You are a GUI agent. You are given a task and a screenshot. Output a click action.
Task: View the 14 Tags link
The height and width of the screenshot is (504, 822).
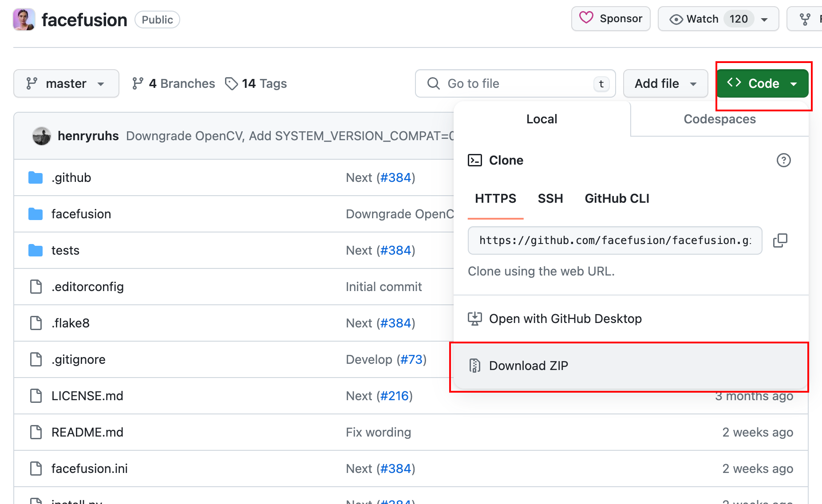coord(256,83)
